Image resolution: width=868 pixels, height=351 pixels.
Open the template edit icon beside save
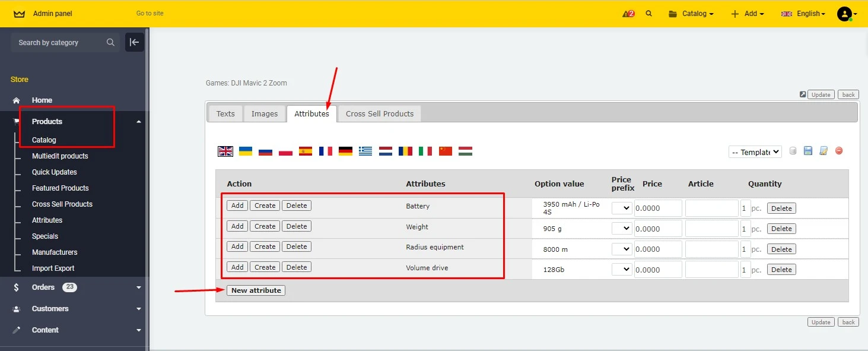coord(824,151)
